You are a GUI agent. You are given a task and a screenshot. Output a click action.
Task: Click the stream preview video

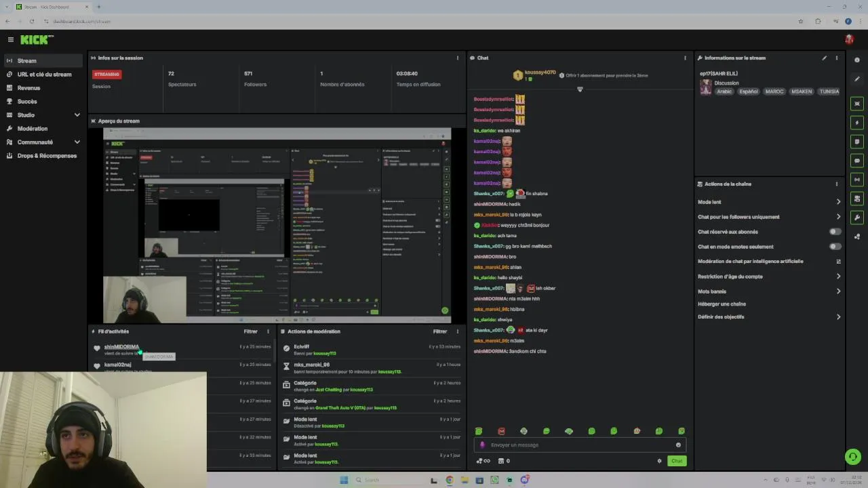[277, 225]
